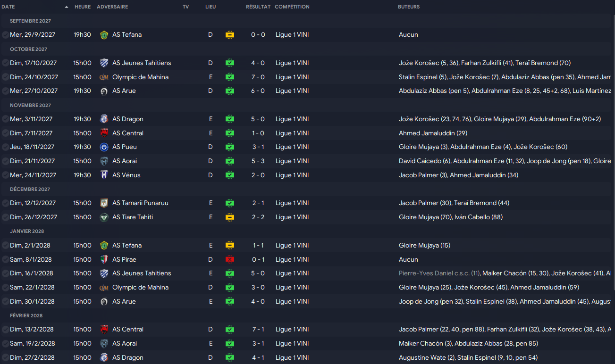Screen dimensions: 615x364
Task: Click the win icon for 5 - 3 AS Aorai match
Action: click(230, 161)
